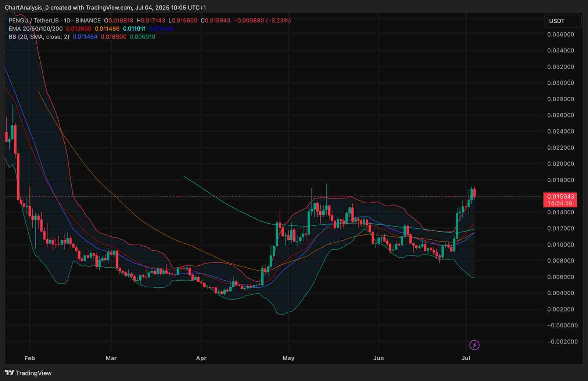Screen dimensions: 588x381
Task: Open the USDT currency selector
Action: tap(562, 21)
